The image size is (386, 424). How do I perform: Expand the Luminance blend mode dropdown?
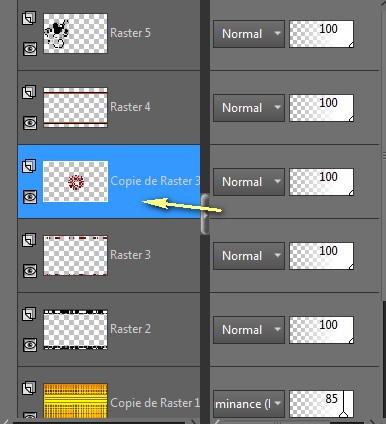pos(249,404)
